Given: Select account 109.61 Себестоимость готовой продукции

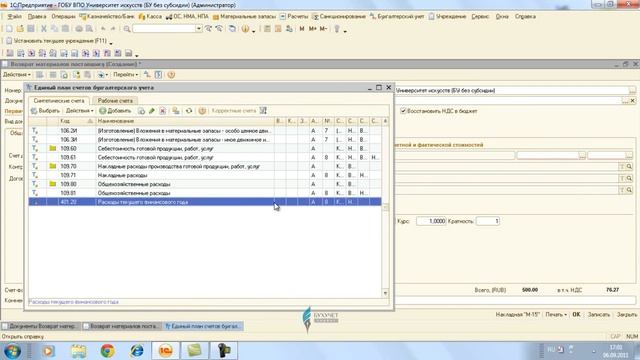Looking at the screenshot, I should click(x=205, y=157).
